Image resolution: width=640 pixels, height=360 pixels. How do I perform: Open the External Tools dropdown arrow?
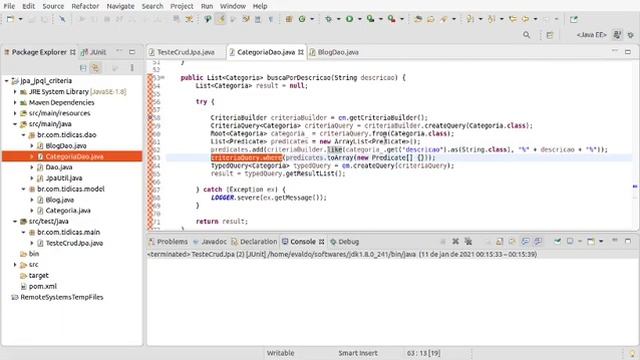(402, 19)
